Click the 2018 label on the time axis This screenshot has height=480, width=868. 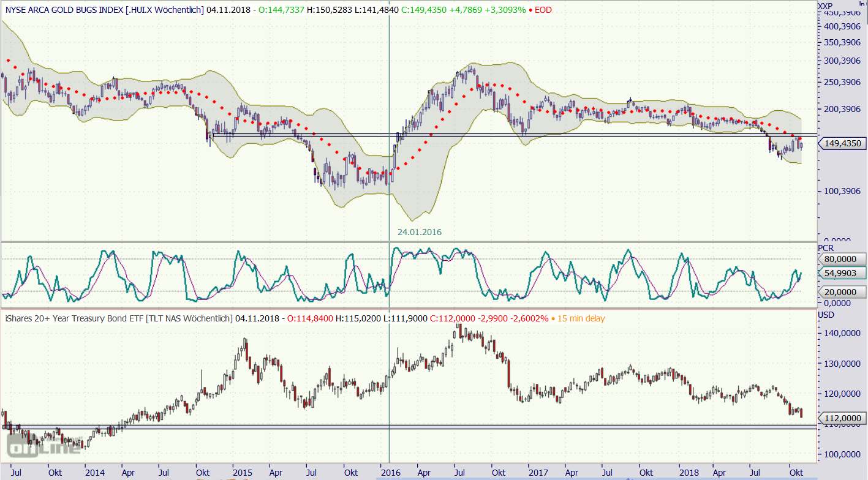click(689, 473)
